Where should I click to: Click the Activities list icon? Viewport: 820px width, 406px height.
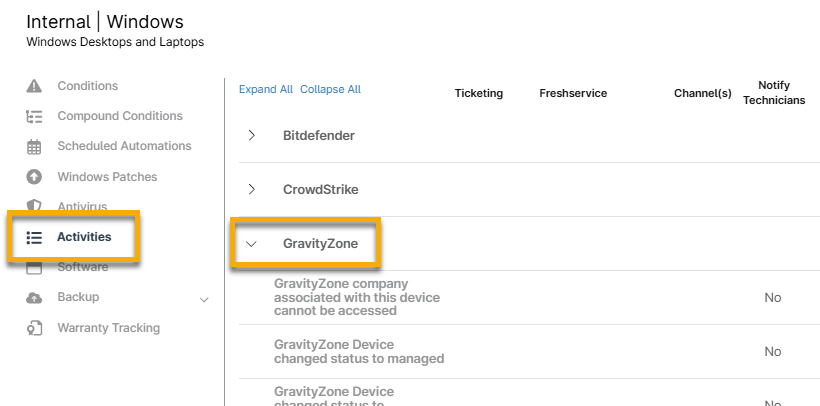pos(34,237)
